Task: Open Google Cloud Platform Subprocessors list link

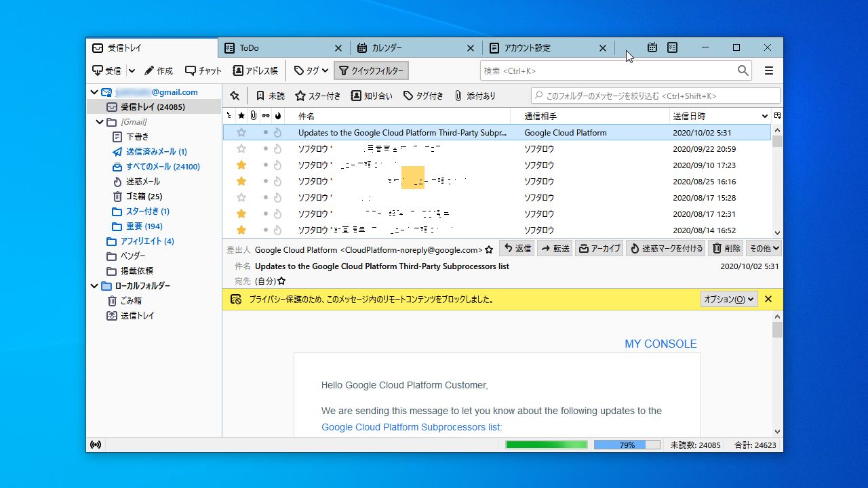Action: (x=412, y=427)
